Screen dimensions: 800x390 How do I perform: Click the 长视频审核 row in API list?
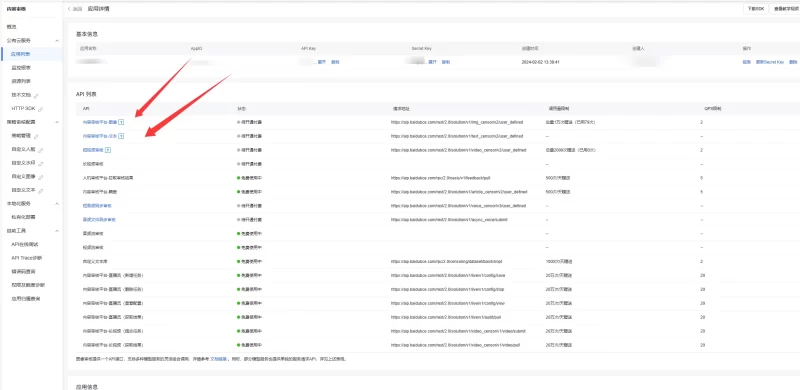click(x=437, y=164)
